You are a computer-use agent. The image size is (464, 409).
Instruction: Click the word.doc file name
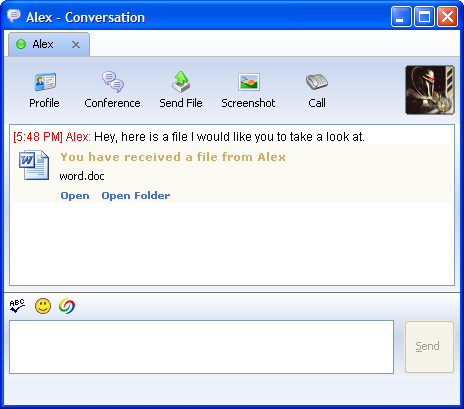(82, 176)
